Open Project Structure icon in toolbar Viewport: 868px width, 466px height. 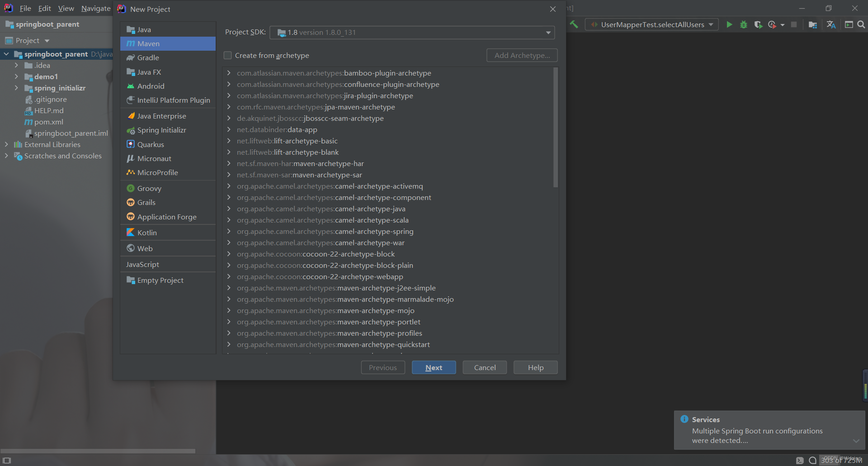[813, 24]
